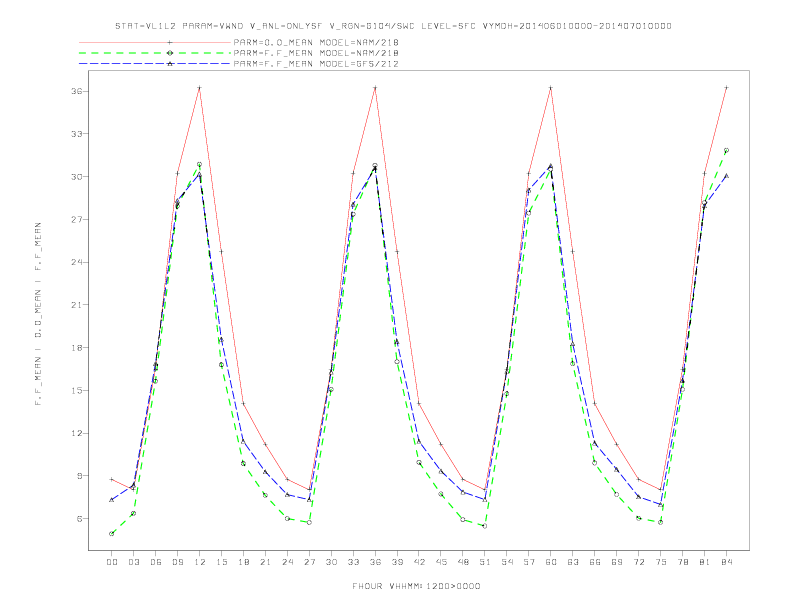Click x-axis forecast hour label 27
This screenshot has height=612, width=792.
coord(309,562)
